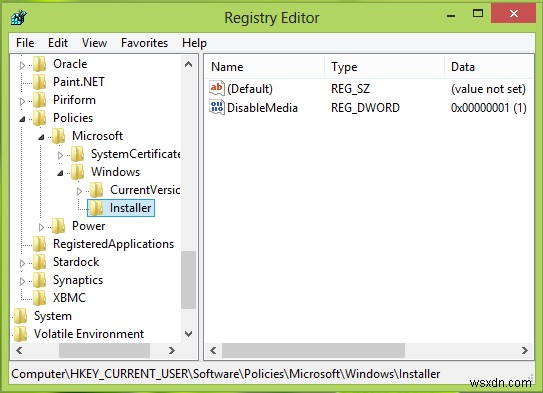Click the tree pane scroll down arrow
This screenshot has width=543, height=393.
[x=188, y=334]
